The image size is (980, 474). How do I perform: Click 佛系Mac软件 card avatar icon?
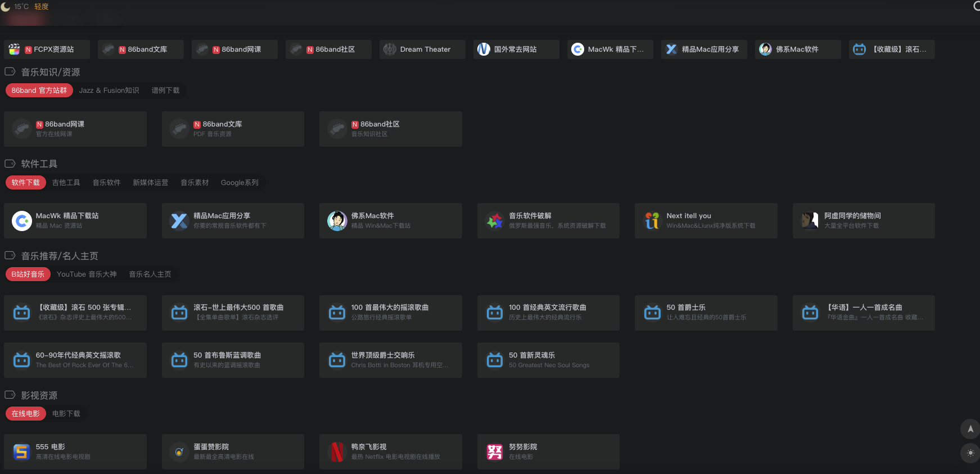[337, 221]
